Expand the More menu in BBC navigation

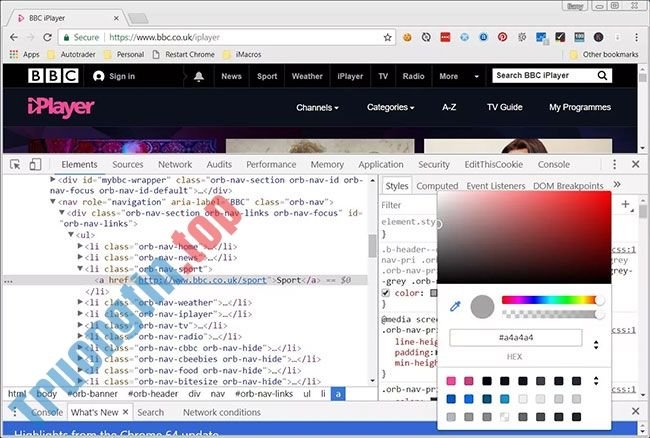tap(452, 76)
